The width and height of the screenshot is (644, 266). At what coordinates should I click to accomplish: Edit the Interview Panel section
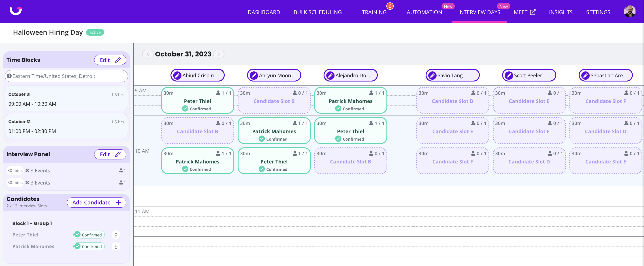[110, 154]
